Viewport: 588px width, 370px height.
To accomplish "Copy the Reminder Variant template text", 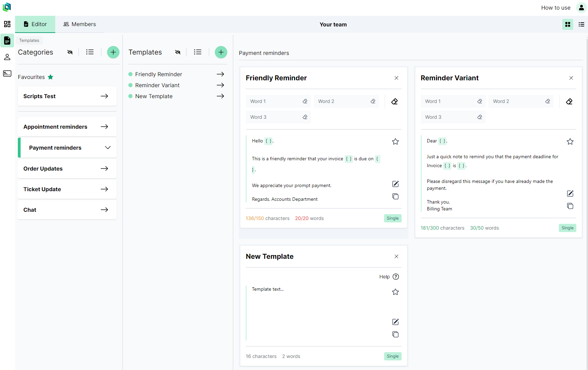I will (x=570, y=206).
